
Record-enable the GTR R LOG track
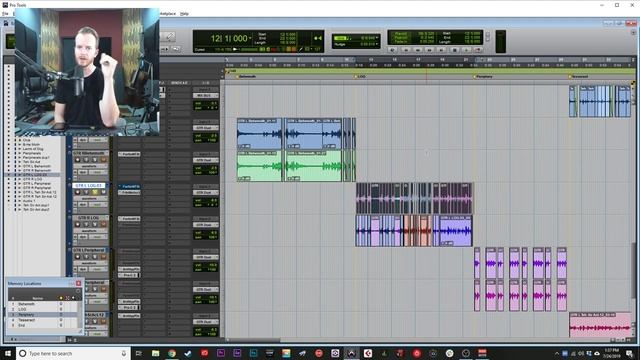pos(78,224)
